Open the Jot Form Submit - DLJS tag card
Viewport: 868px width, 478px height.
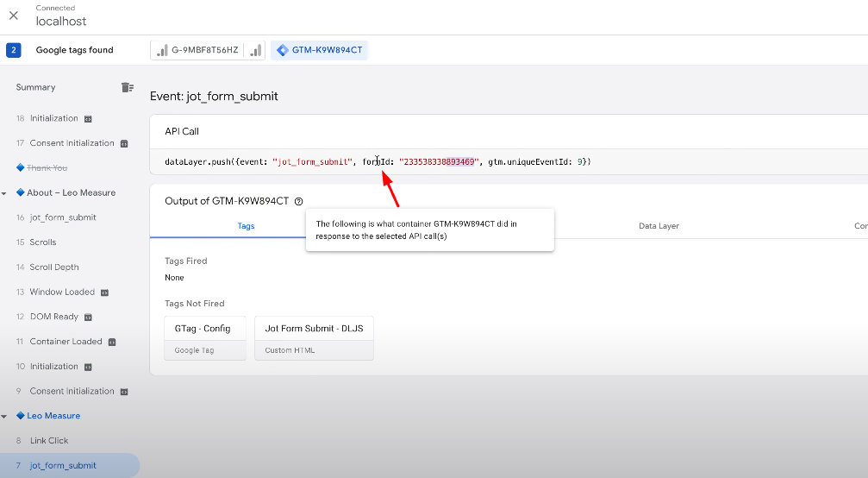314,338
